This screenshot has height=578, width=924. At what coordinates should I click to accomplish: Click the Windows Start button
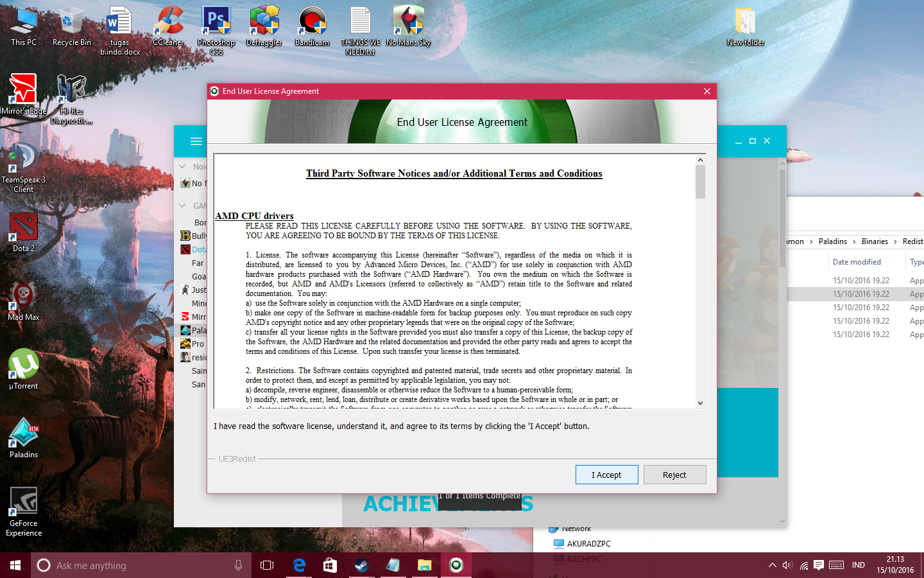[15, 565]
